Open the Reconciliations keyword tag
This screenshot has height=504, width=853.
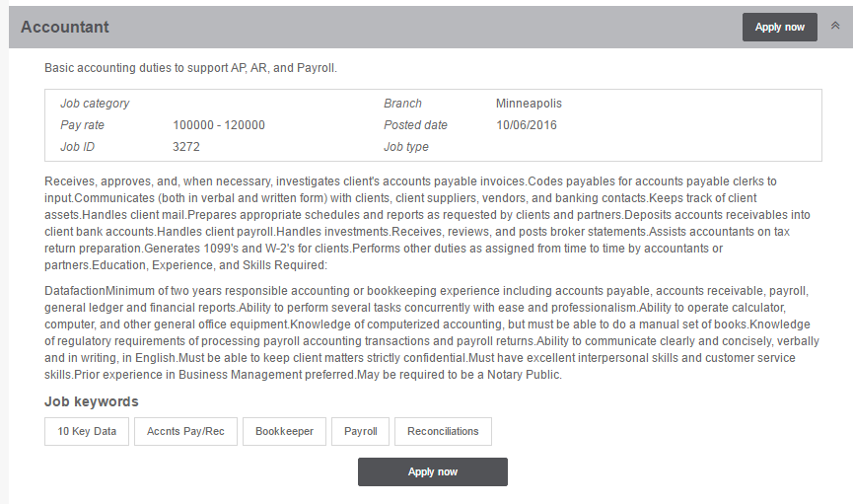pyautogui.click(x=443, y=432)
